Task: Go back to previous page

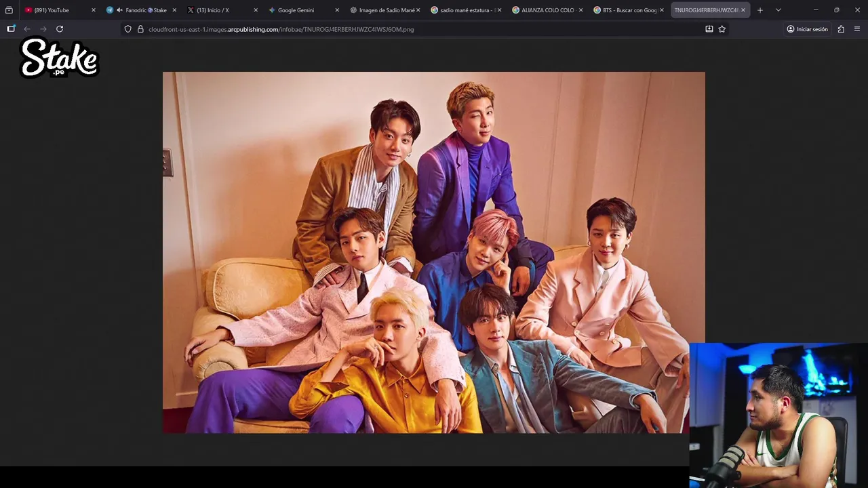Action: click(x=27, y=29)
